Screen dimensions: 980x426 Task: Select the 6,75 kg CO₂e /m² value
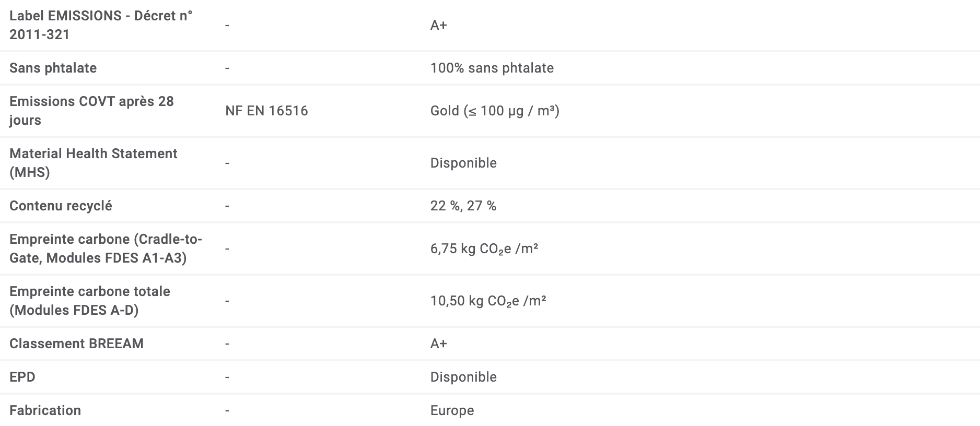[484, 249]
